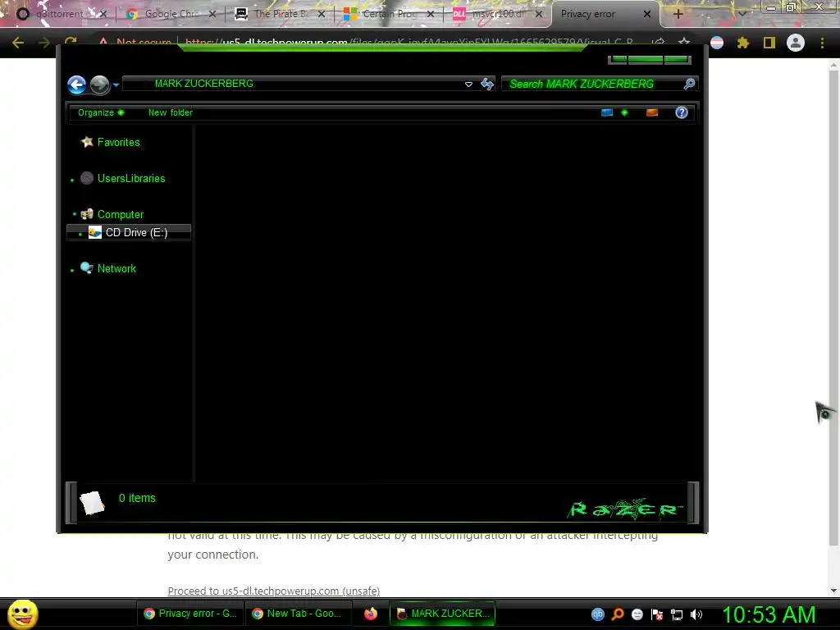Click Chrome back arrow
The image size is (840, 630).
[18, 43]
